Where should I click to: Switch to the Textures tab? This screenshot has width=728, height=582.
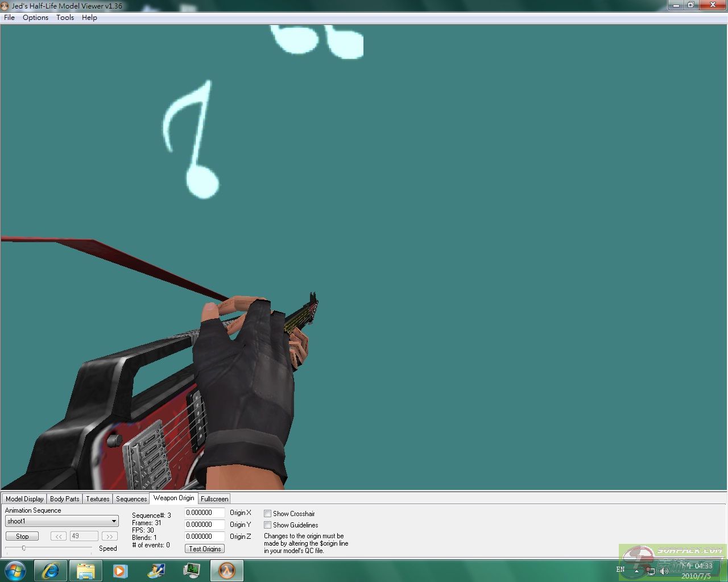click(x=97, y=499)
